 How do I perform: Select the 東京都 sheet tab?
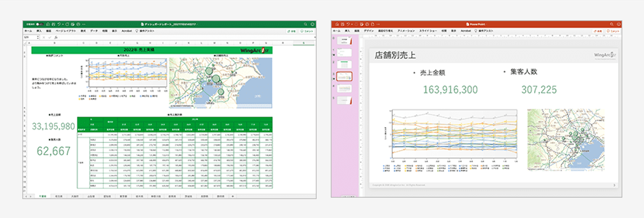pos(123,196)
